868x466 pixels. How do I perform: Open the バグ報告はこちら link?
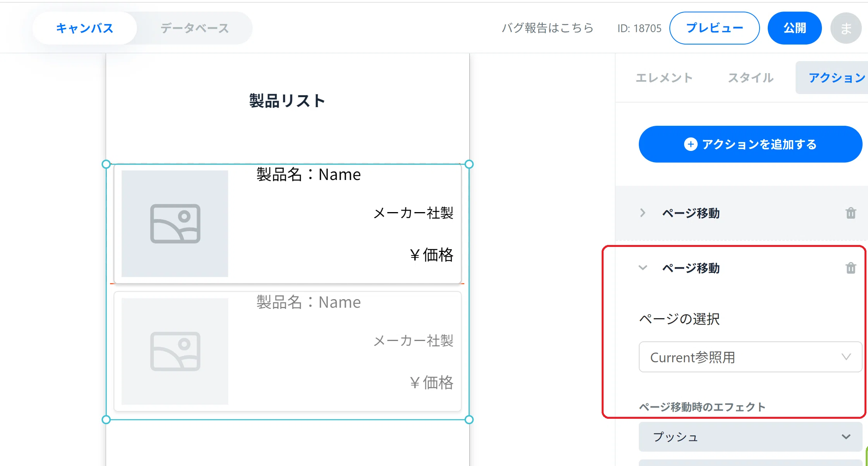(x=547, y=28)
